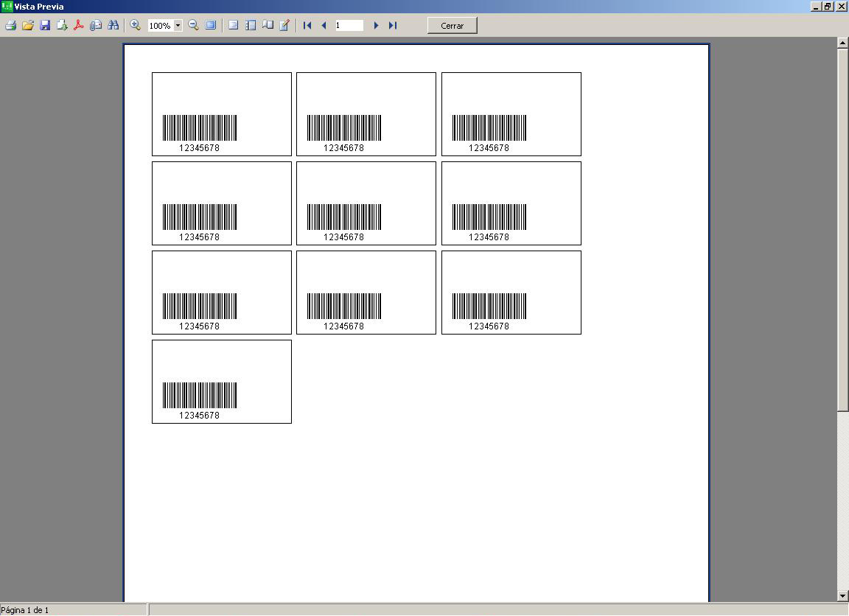This screenshot has width=849, height=616.
Task: Export to PDF with the Acrobat icon
Action: tap(79, 26)
